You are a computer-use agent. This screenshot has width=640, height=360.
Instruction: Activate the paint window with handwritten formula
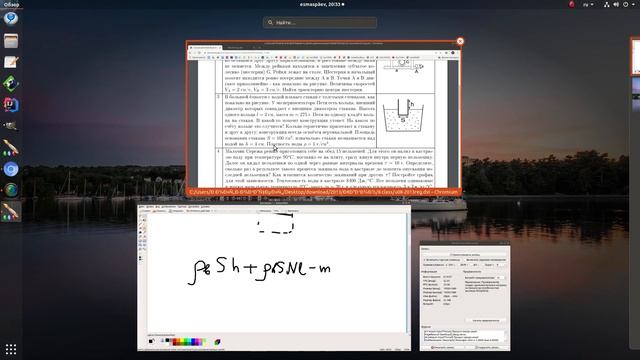pos(274,276)
